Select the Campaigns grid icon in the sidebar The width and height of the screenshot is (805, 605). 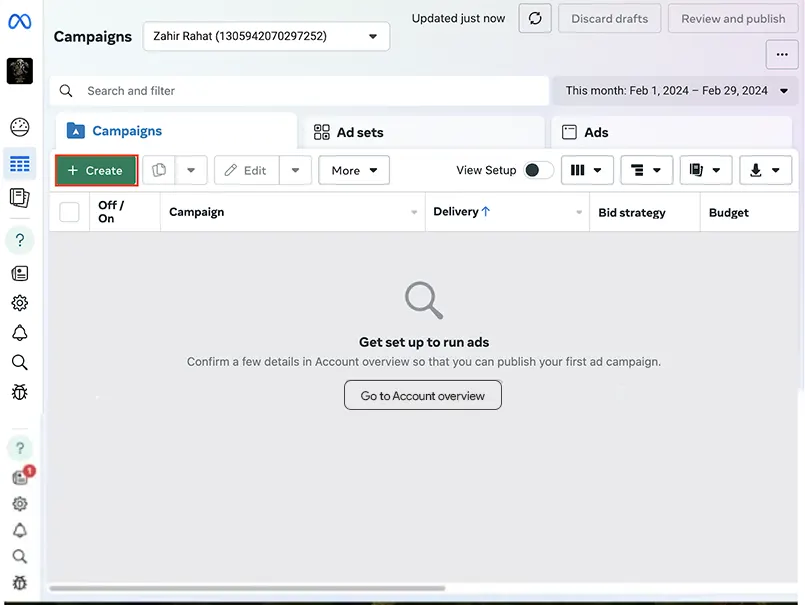[20, 164]
